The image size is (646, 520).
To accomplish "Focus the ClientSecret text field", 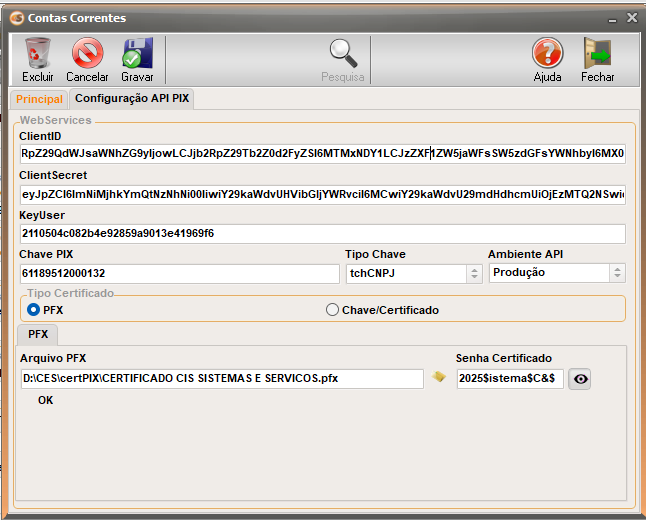I will coord(322,194).
